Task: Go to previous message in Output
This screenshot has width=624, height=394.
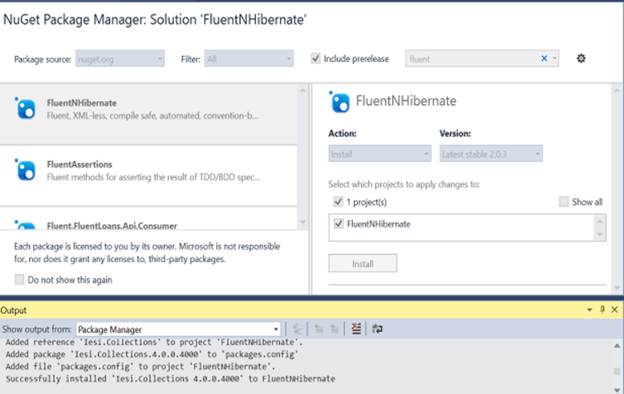Action: [319, 329]
